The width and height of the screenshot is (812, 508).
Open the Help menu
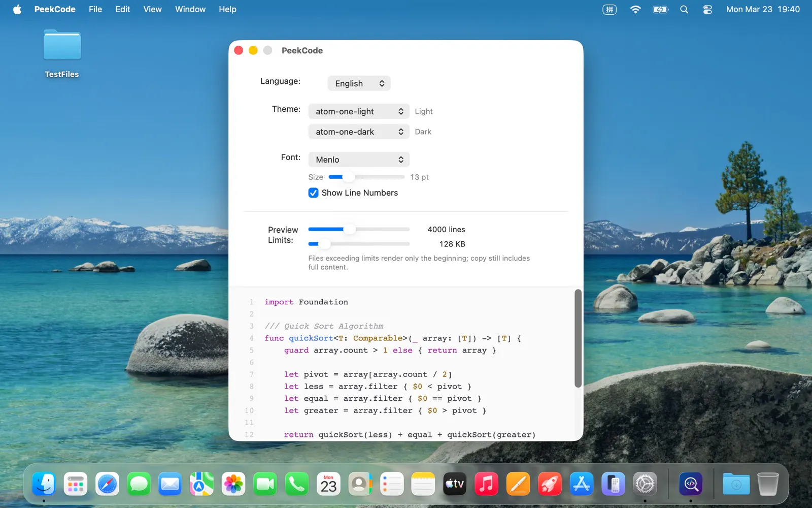coord(227,9)
